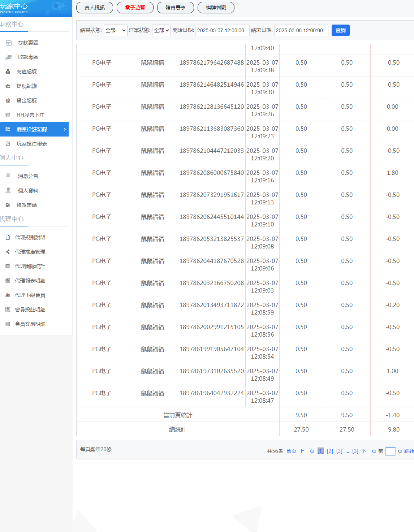
Task: Switch to the 真人視訊 tab
Action: coord(95,8)
